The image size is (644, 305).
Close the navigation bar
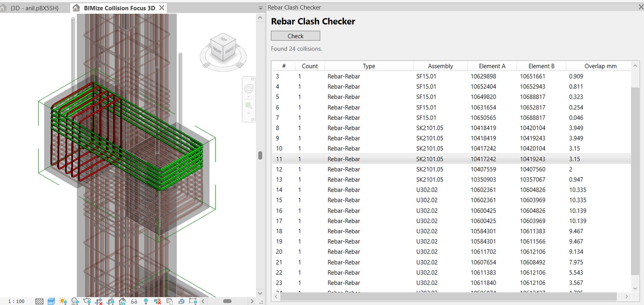[252, 79]
